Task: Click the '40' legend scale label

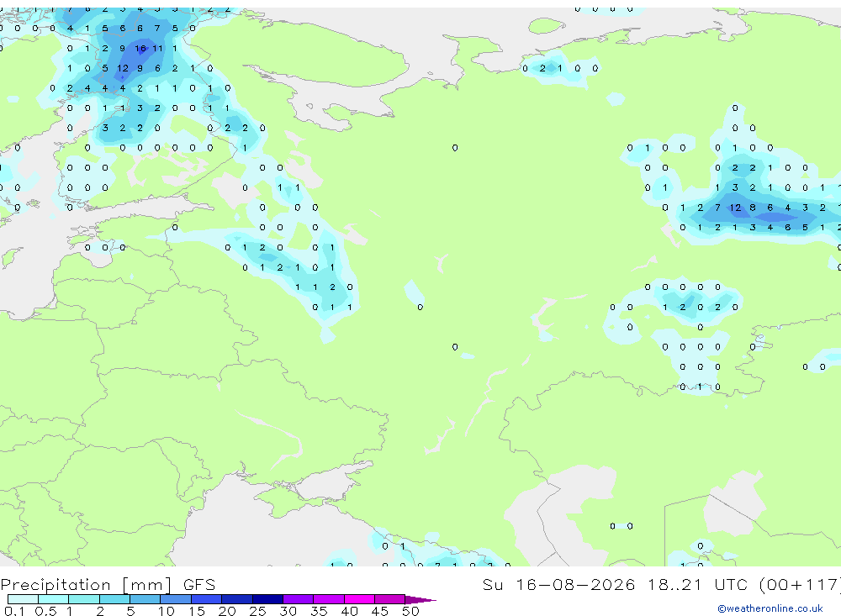Action: [349, 611]
